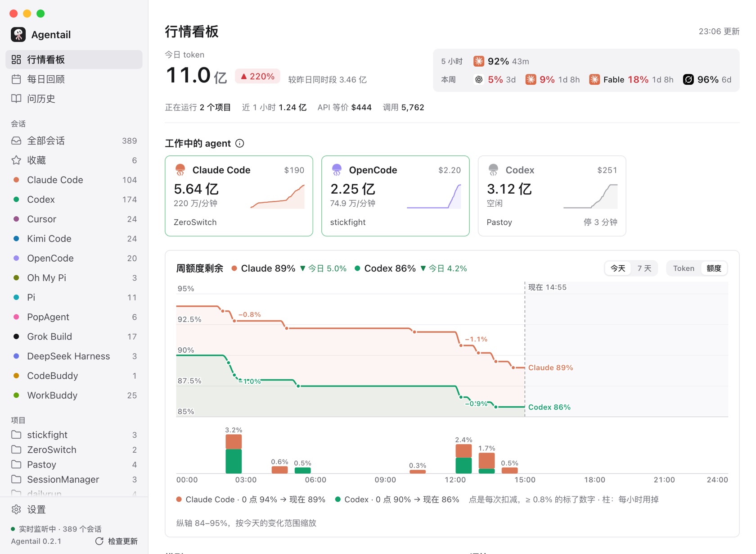Click the Fable Claude icon

(594, 80)
